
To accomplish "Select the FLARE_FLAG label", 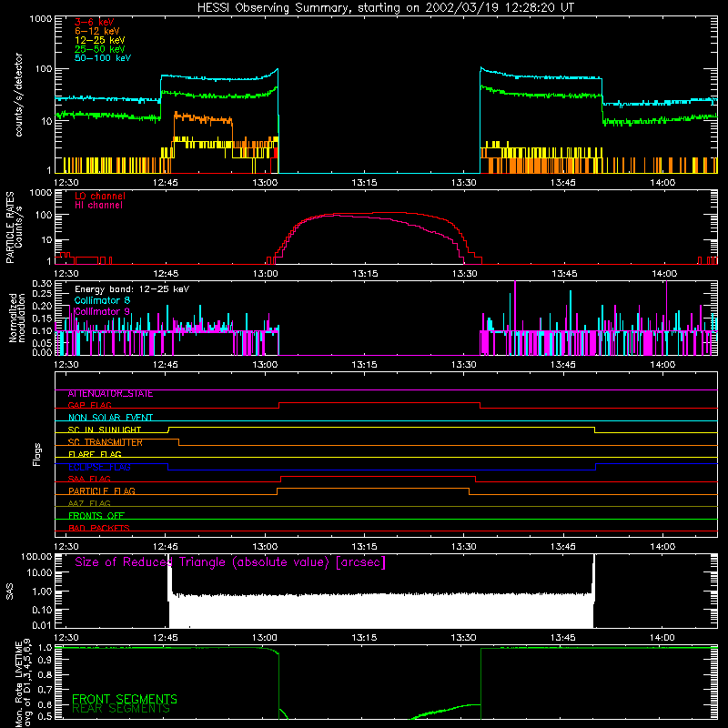I will pyautogui.click(x=95, y=454).
